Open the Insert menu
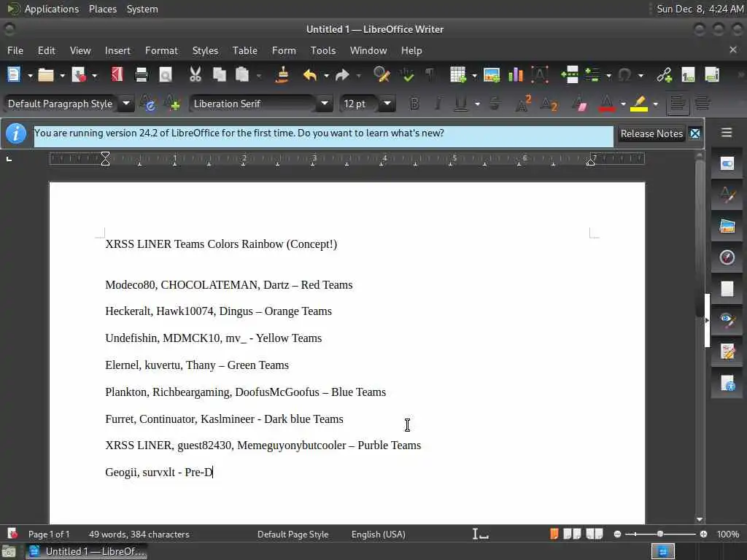747x560 pixels. pyautogui.click(x=117, y=50)
